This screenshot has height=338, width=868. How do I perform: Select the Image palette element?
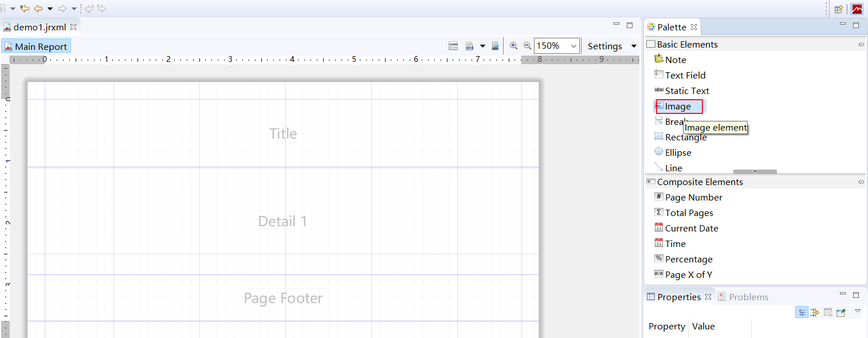(679, 106)
